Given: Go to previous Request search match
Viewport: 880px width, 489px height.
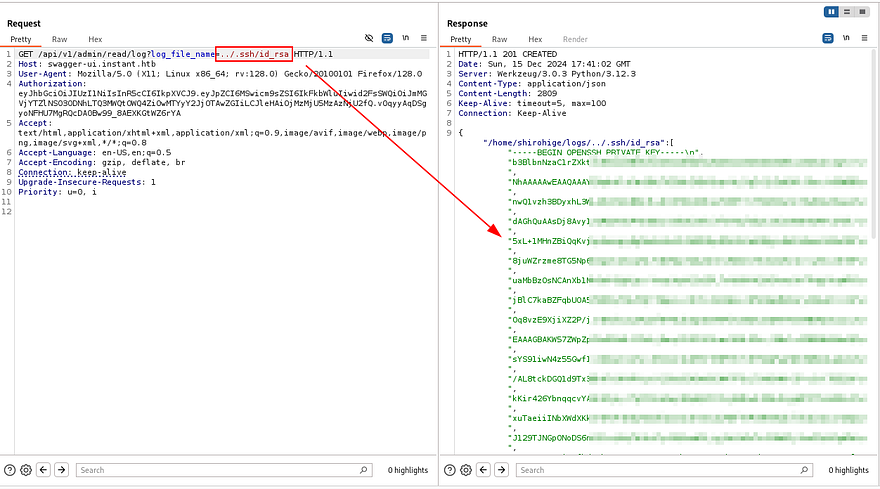Looking at the screenshot, I should [44, 469].
